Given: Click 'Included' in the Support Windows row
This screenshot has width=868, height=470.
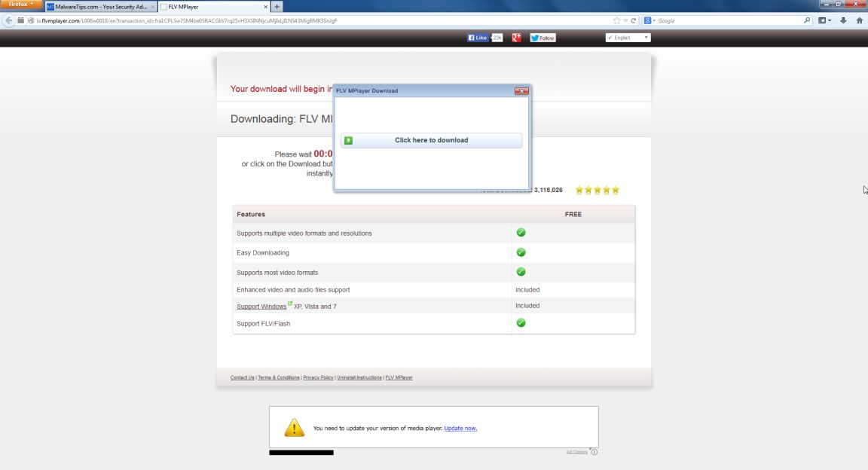Looking at the screenshot, I should (527, 306).
